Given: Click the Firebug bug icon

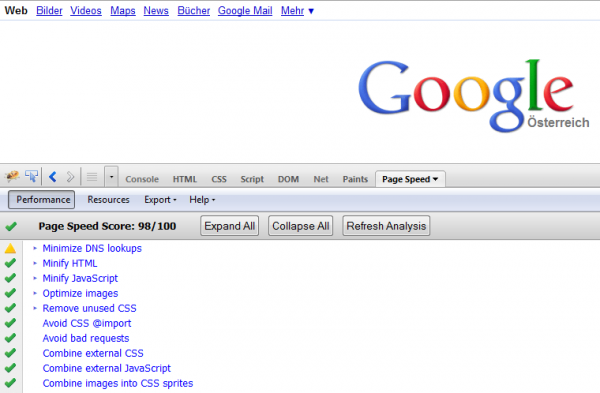Looking at the screenshot, I should (x=12, y=176).
